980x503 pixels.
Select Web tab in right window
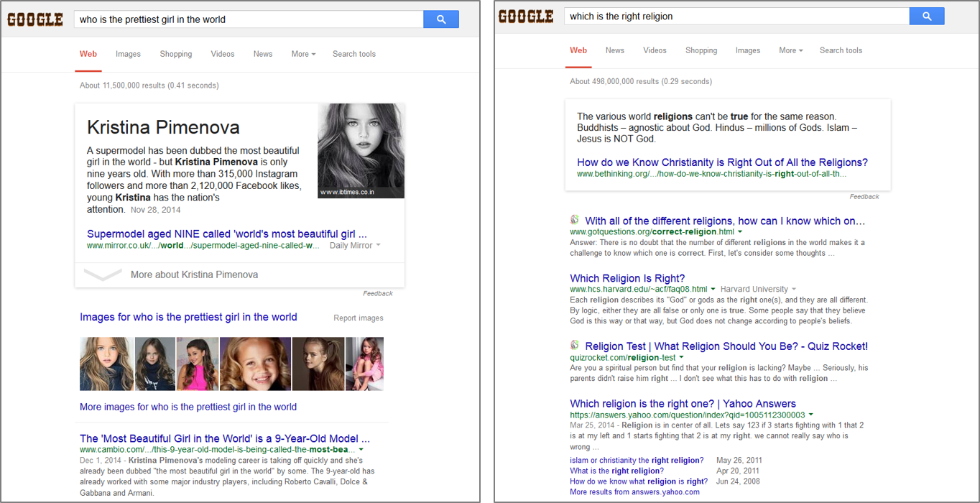pos(578,50)
